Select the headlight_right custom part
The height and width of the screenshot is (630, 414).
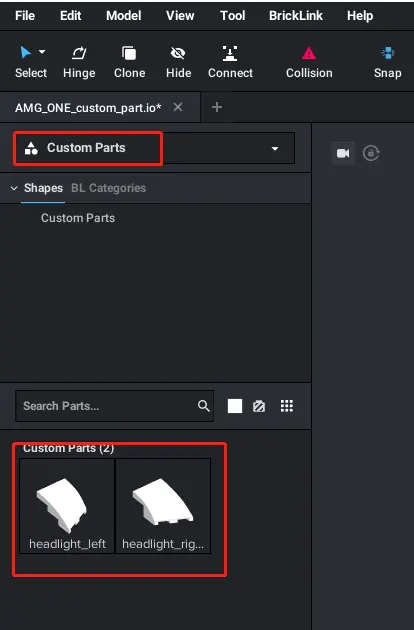click(163, 506)
